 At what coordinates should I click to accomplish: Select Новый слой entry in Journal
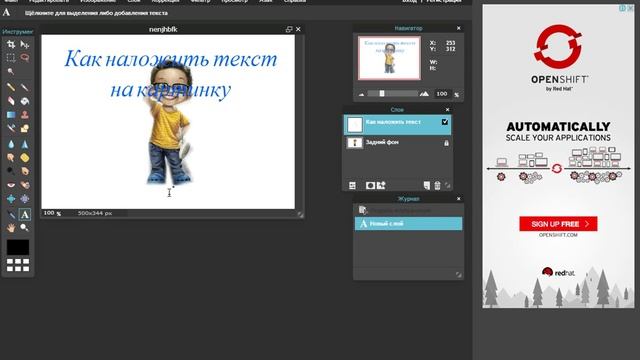408,224
